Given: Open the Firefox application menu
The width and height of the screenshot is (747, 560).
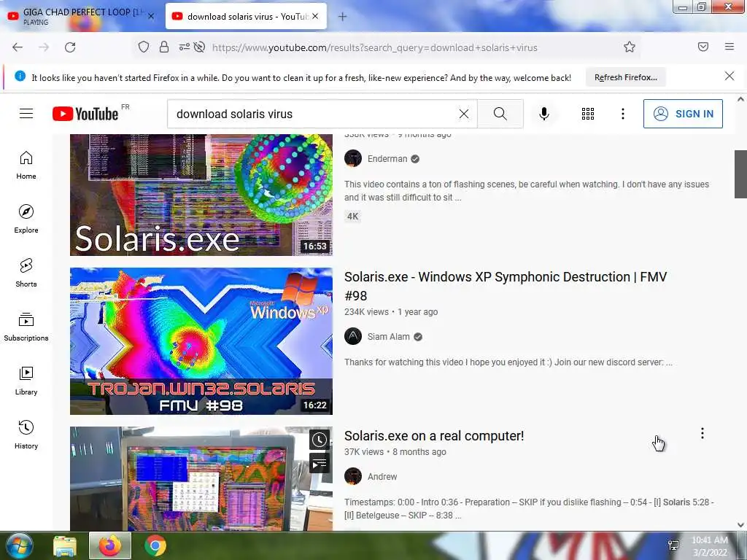Looking at the screenshot, I should (x=729, y=47).
